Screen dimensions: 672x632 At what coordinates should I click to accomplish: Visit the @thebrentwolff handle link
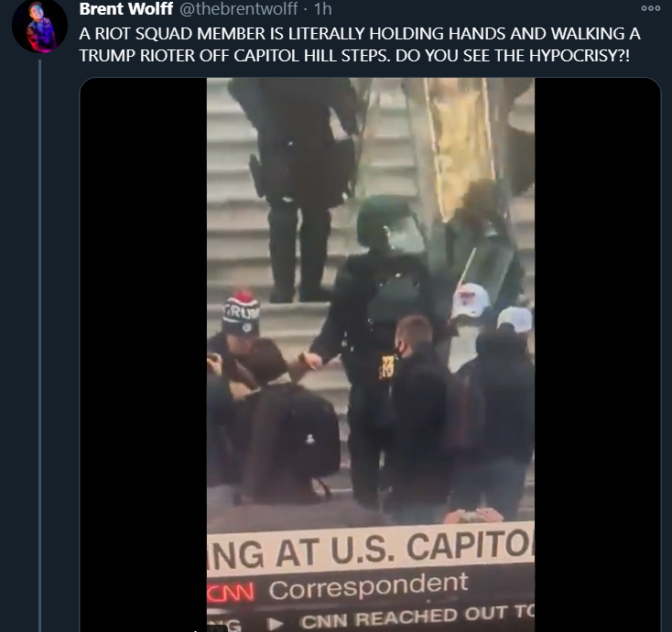[238, 8]
